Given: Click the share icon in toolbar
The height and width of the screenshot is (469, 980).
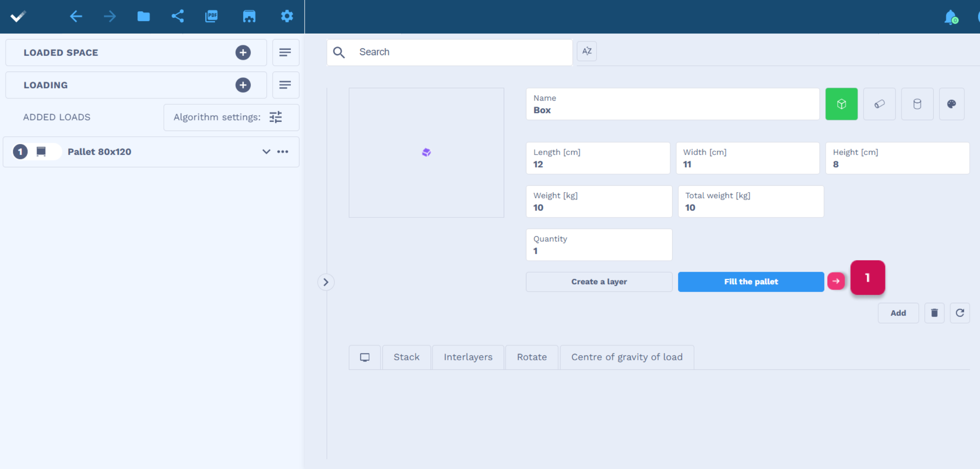Looking at the screenshot, I should [178, 16].
